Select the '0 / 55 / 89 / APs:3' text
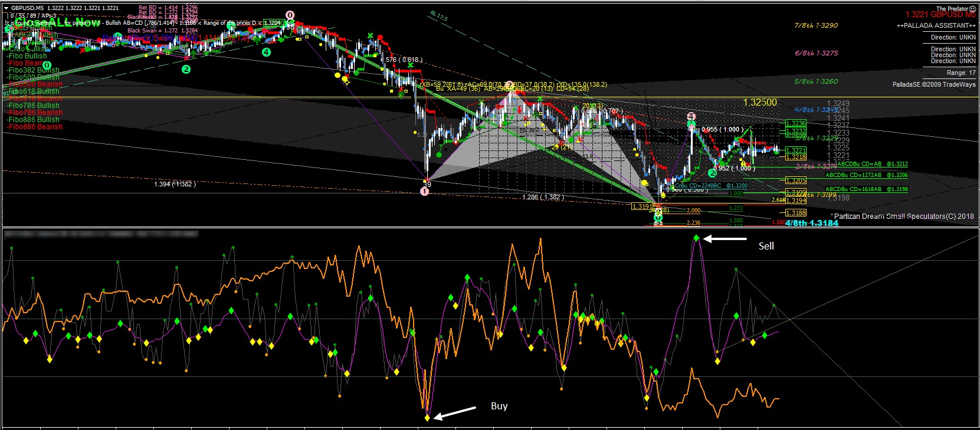 point(34,15)
